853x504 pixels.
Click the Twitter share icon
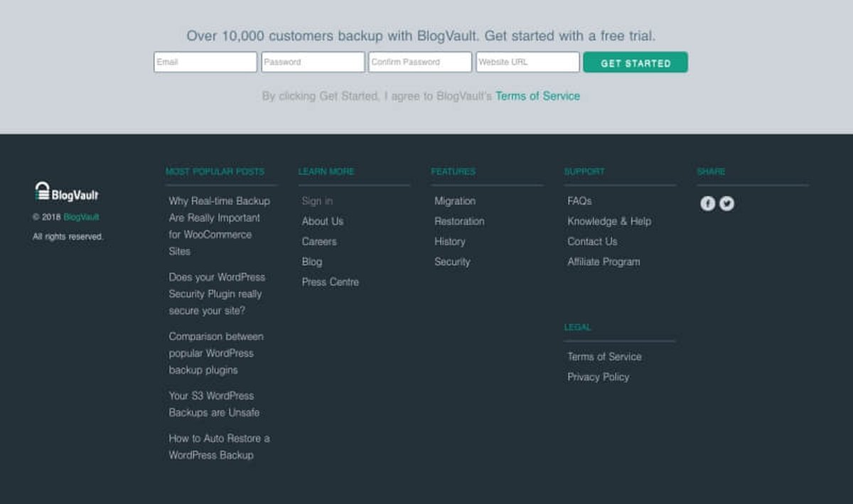click(726, 204)
